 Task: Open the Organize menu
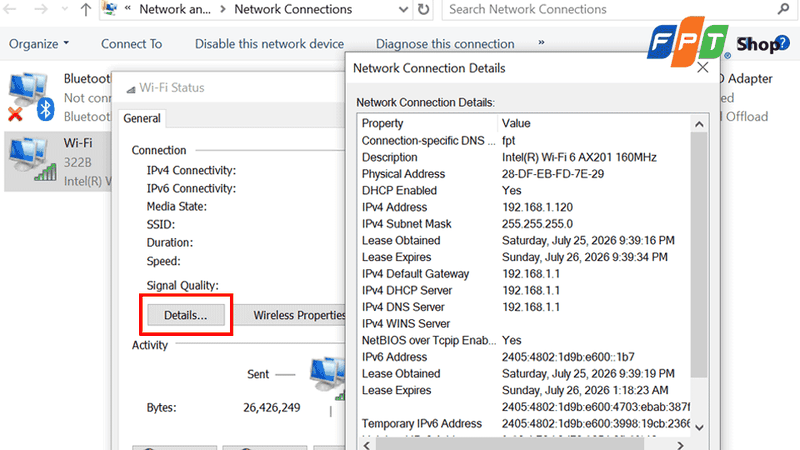(x=39, y=44)
